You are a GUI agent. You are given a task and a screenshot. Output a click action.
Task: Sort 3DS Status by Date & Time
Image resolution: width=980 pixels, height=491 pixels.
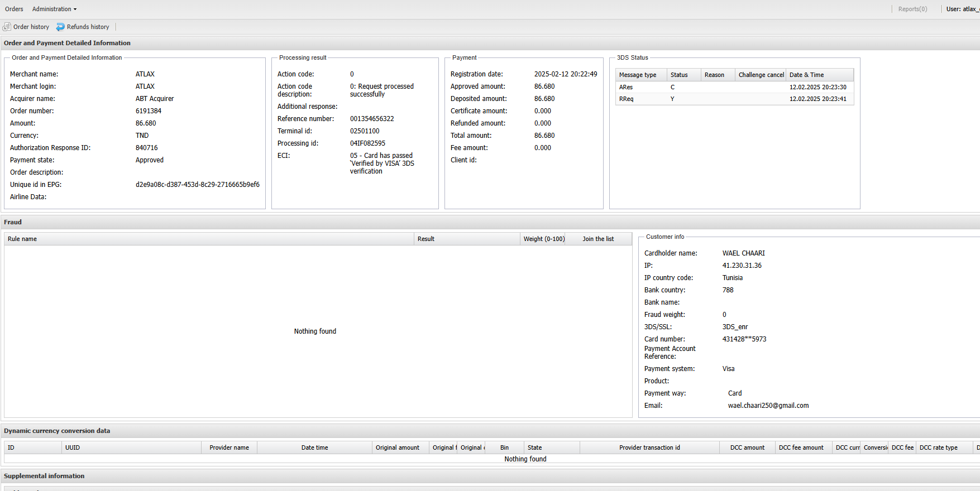click(x=806, y=75)
